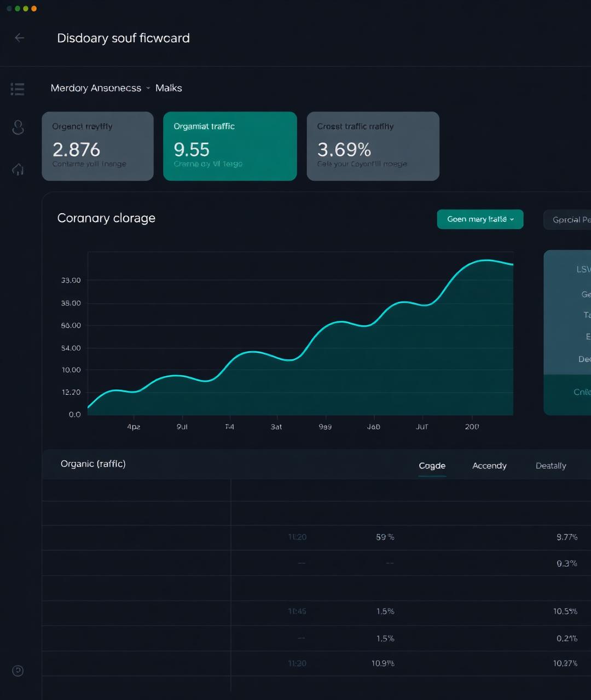The height and width of the screenshot is (700, 591).
Task: Select the Crosst traflic 3.69% card
Action: pos(373,146)
